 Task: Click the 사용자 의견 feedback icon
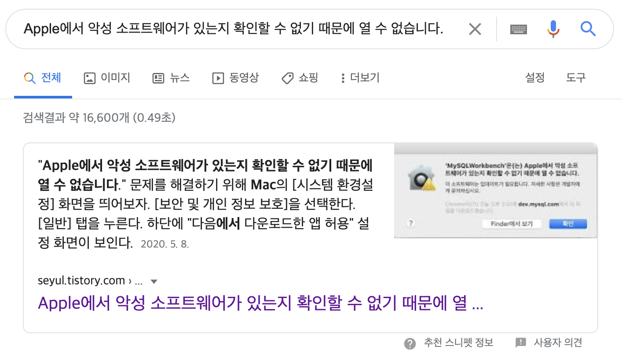pyautogui.click(x=521, y=342)
